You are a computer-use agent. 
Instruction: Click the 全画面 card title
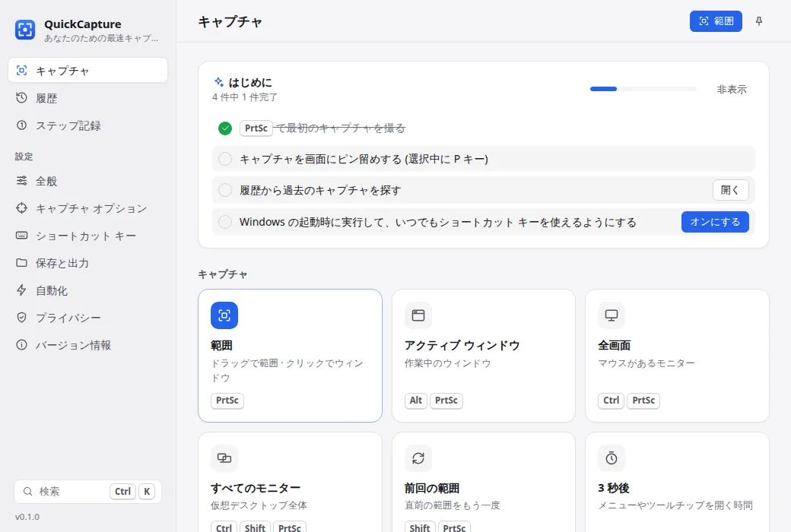(614, 346)
